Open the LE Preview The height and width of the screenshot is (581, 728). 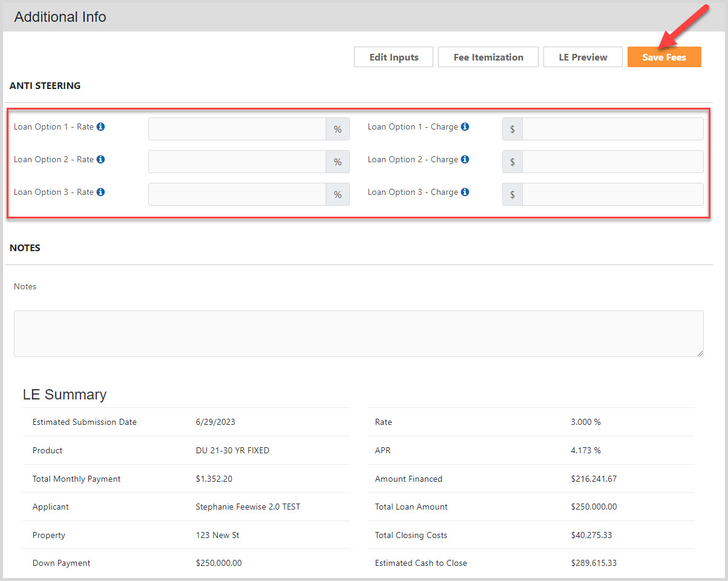pos(582,57)
